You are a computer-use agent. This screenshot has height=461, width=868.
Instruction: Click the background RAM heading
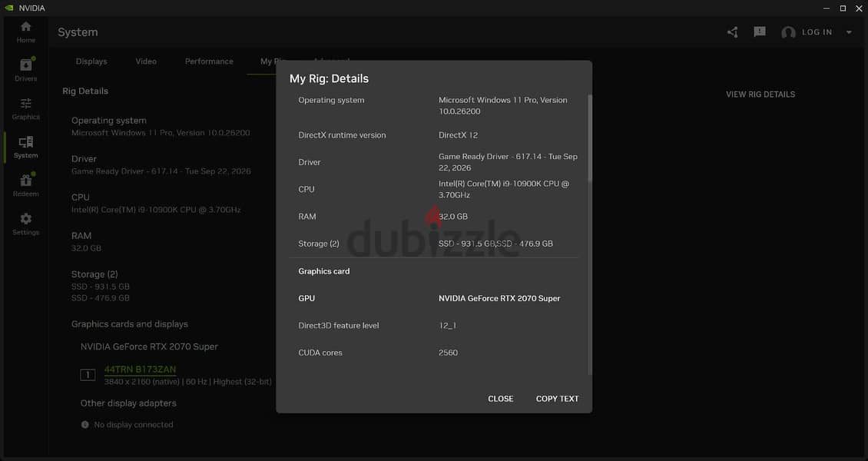click(x=81, y=236)
